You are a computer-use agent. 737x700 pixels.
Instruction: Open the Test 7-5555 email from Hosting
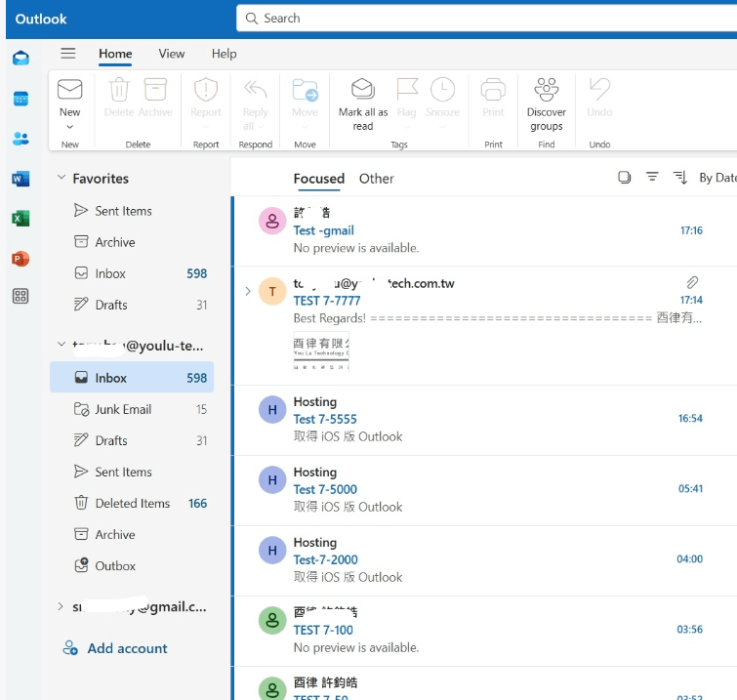pos(485,420)
